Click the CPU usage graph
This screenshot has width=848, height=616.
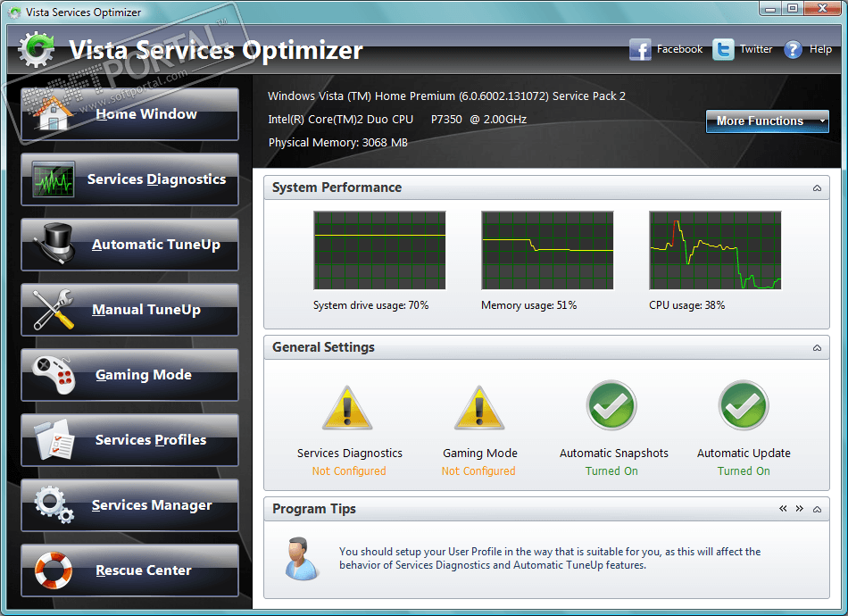(x=715, y=250)
